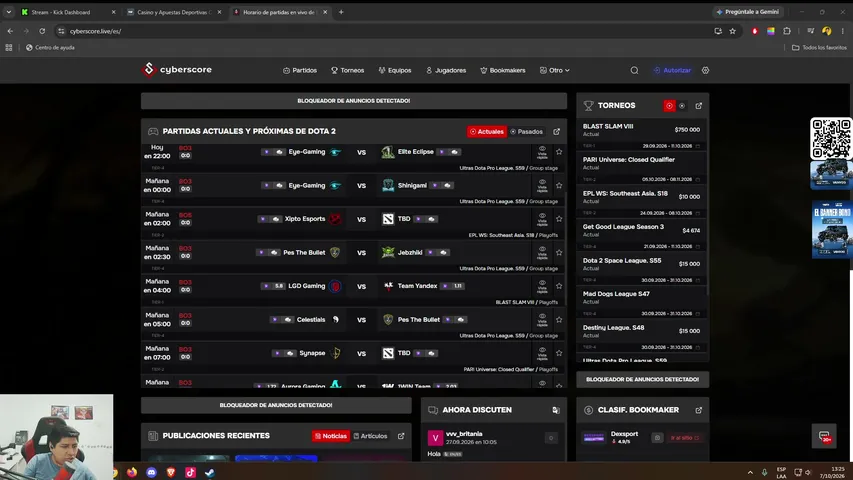Favorite the Eye-Gaming vs Shinigami match star
The image size is (853, 480).
coord(559,186)
